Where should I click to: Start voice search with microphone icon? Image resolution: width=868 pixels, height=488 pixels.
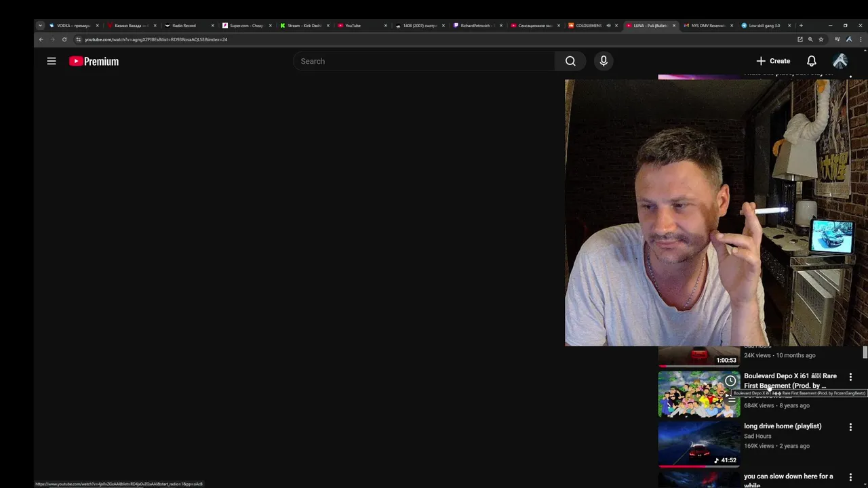tap(604, 61)
